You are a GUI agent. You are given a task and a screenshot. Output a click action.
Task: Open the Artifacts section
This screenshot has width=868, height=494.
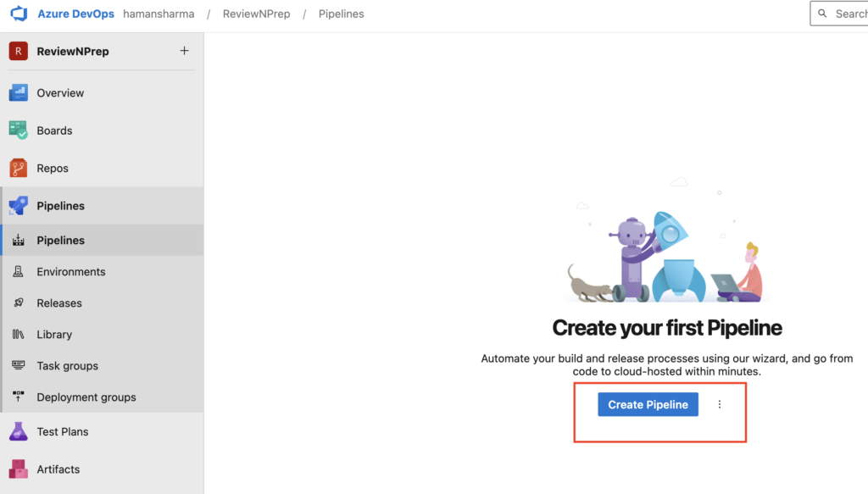click(x=58, y=469)
